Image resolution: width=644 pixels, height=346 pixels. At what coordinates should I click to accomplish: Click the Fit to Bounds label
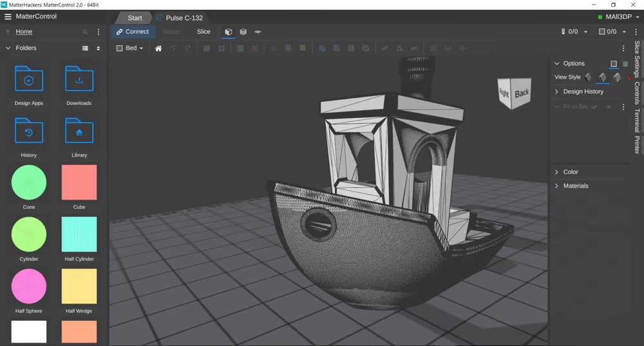point(575,107)
